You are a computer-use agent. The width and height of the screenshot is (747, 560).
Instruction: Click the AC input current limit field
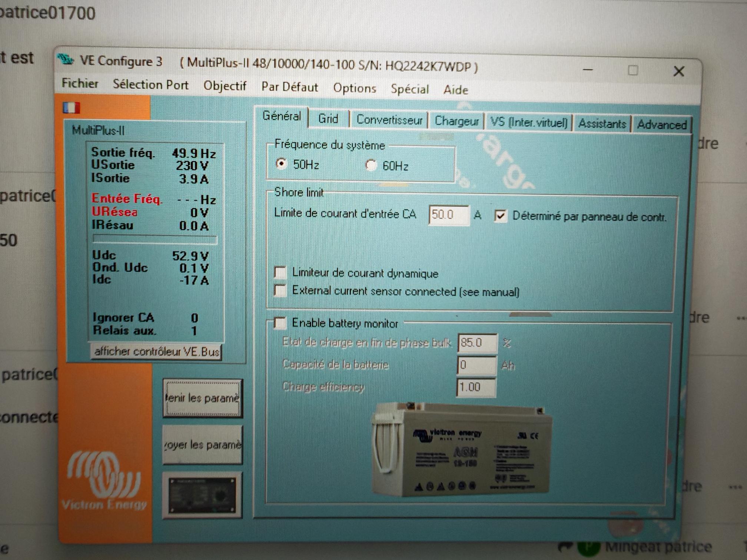click(x=448, y=215)
